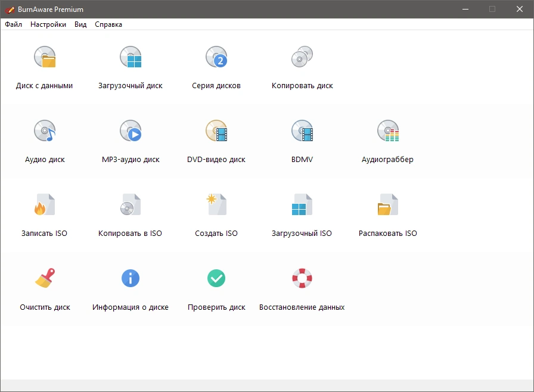Open the Вид menu
The height and width of the screenshot is (392, 534).
coord(80,24)
